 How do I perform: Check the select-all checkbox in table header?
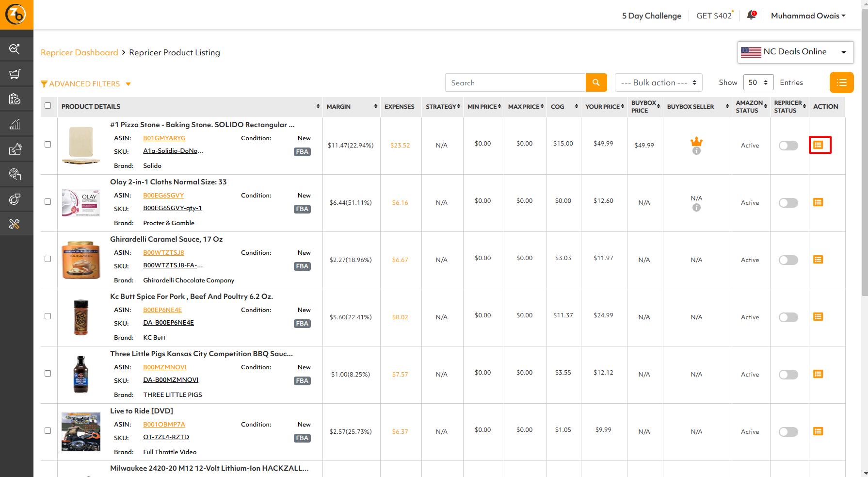pos(48,106)
